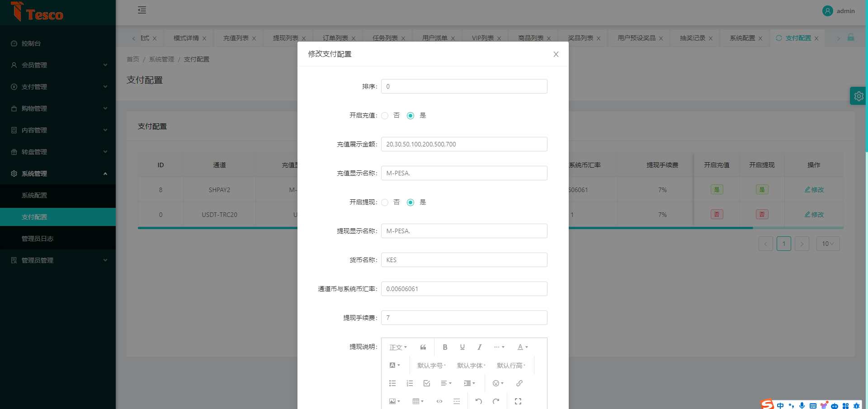Expand the 支付管理 sidebar menu

(58, 87)
